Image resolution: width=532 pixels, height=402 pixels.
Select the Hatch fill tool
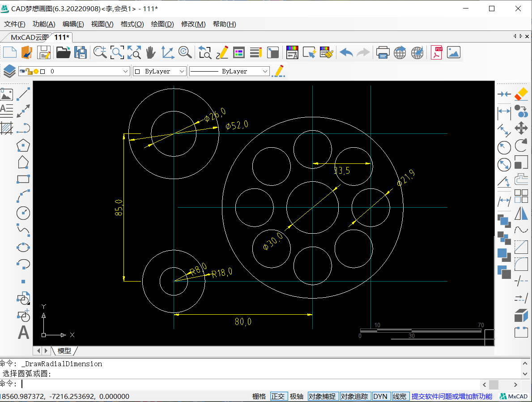tap(6, 128)
